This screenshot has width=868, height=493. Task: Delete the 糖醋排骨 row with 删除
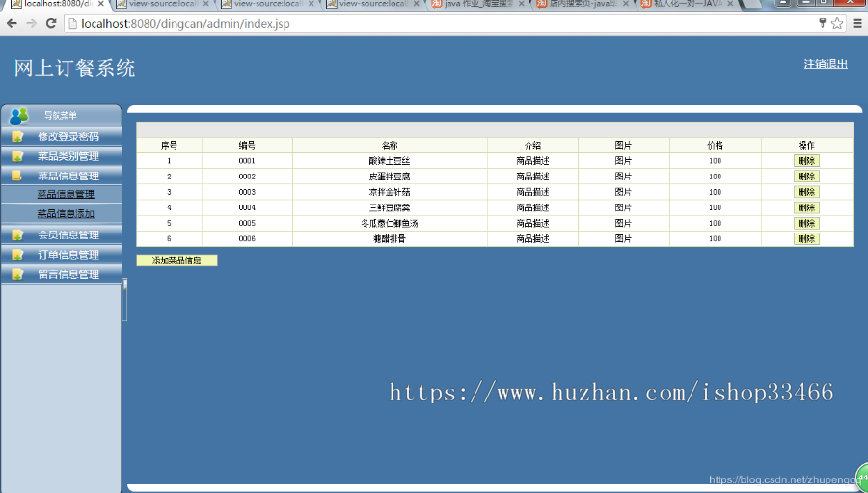tap(806, 238)
